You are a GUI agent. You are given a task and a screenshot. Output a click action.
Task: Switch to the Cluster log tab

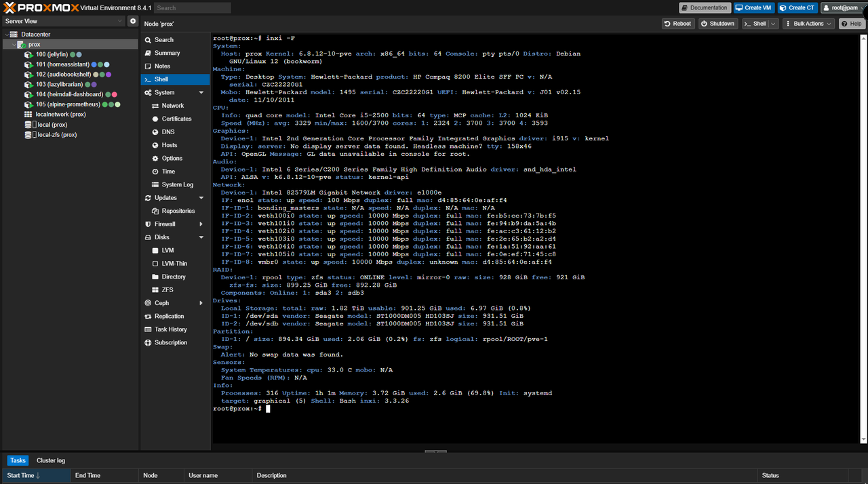point(51,460)
